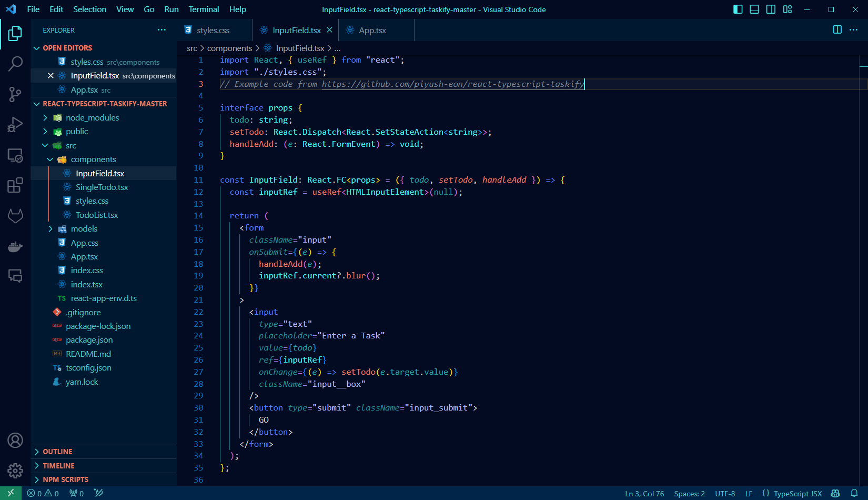The image size is (868, 500).
Task: Open the Terminal menu
Action: pyautogui.click(x=204, y=9)
